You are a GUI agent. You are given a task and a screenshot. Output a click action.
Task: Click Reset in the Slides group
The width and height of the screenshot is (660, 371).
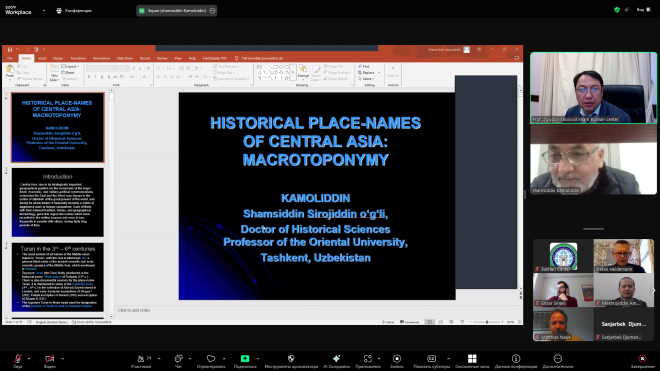[69, 72]
